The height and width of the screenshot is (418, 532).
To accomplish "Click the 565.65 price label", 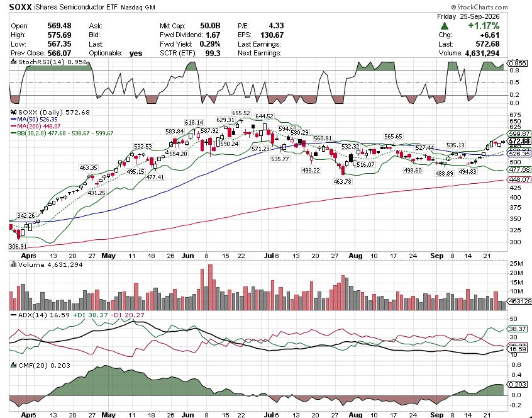I will tap(393, 136).
